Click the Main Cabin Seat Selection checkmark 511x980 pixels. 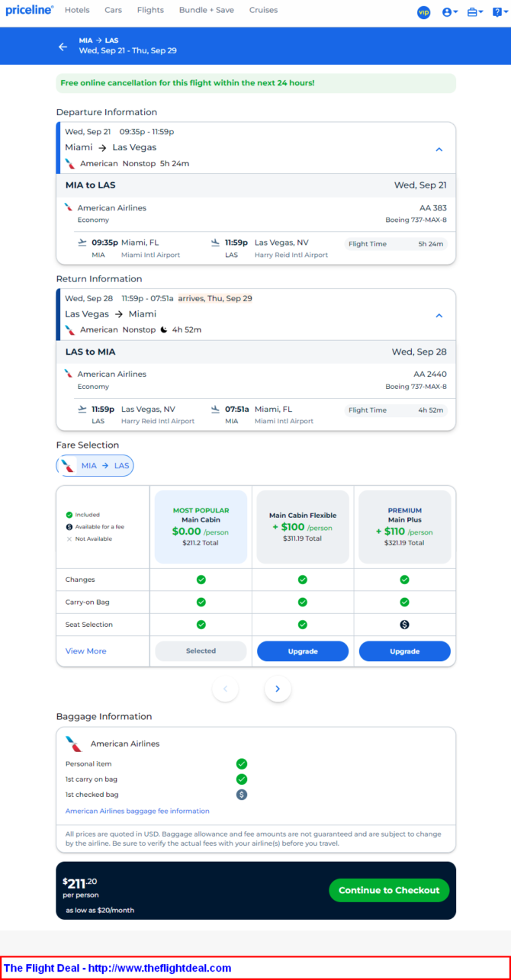(201, 625)
